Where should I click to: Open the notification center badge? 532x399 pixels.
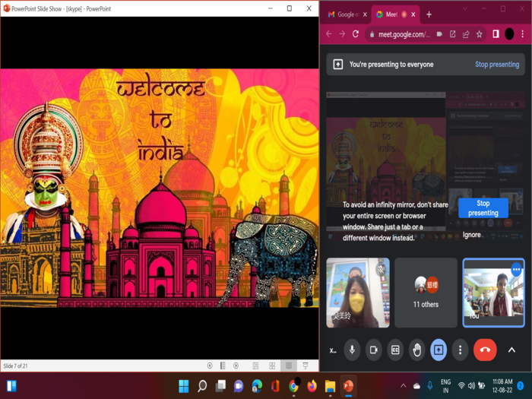(x=520, y=386)
